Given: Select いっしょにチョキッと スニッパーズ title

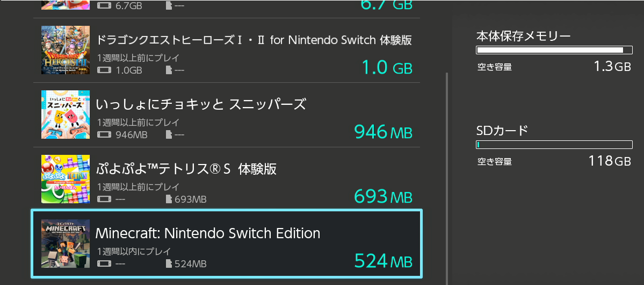Looking at the screenshot, I should point(200,104).
